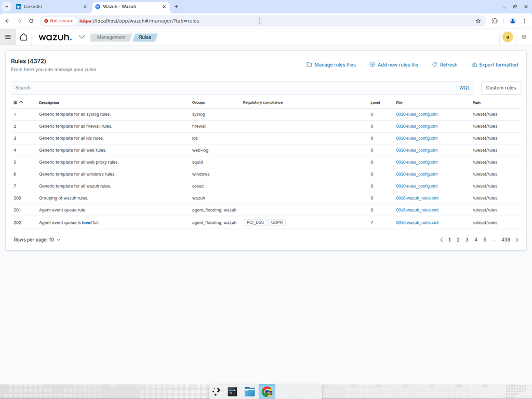The height and width of the screenshot is (399, 532).
Task: Toggle WQL query language button
Action: point(464,87)
